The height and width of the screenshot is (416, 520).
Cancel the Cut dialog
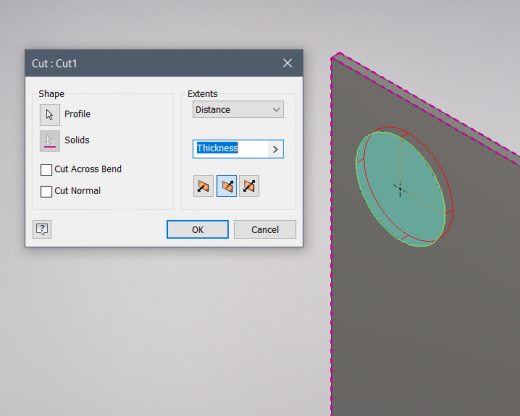265,229
